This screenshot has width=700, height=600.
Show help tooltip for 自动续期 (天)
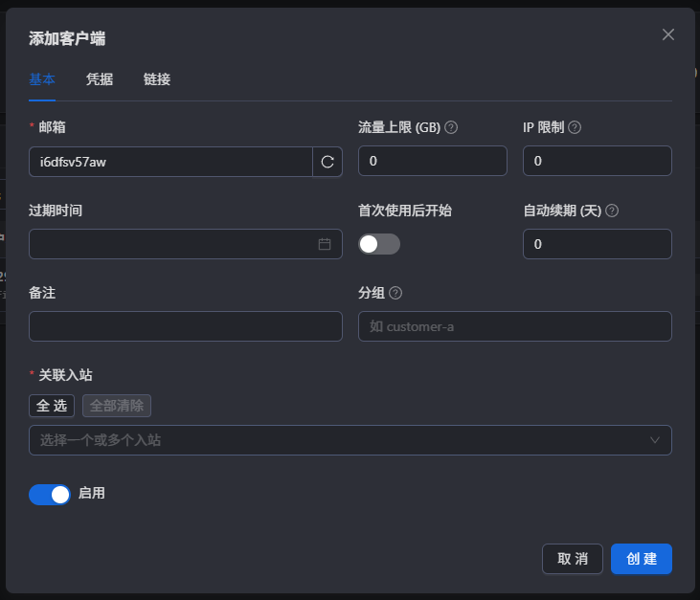612,211
